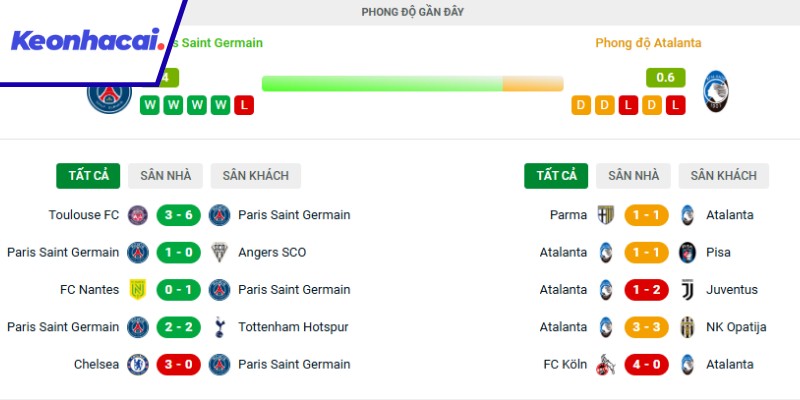Click the Chelsea team crest
The width and height of the screenshot is (800, 400).
138,364
